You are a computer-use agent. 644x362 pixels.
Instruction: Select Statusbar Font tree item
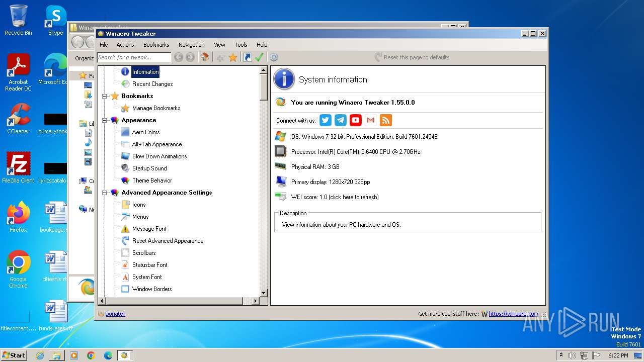pos(149,265)
